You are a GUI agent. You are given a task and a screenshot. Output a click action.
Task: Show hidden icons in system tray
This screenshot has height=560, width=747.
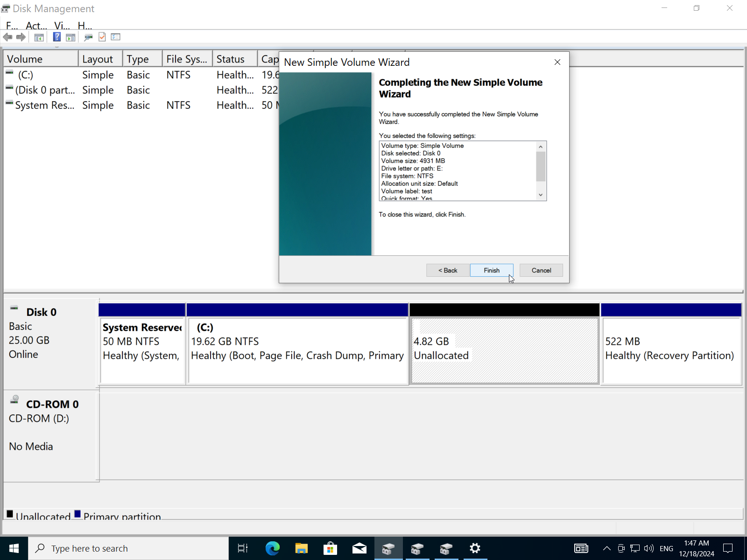[x=606, y=548]
